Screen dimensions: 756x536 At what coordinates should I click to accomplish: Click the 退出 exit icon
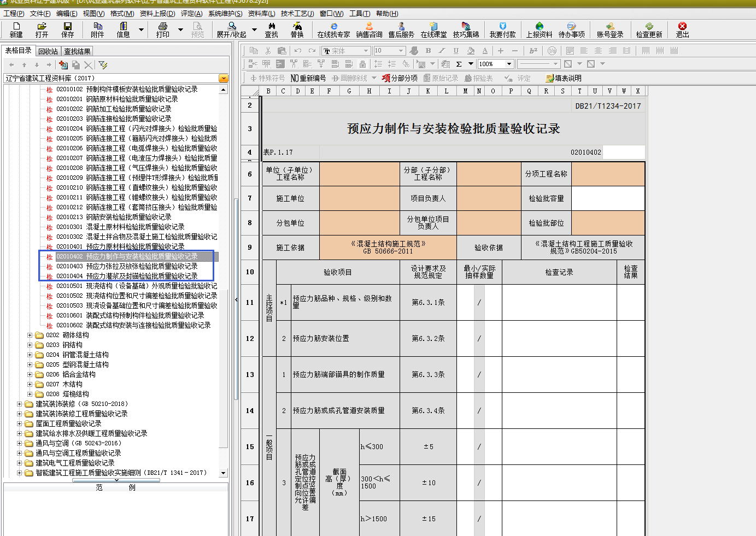tap(682, 30)
